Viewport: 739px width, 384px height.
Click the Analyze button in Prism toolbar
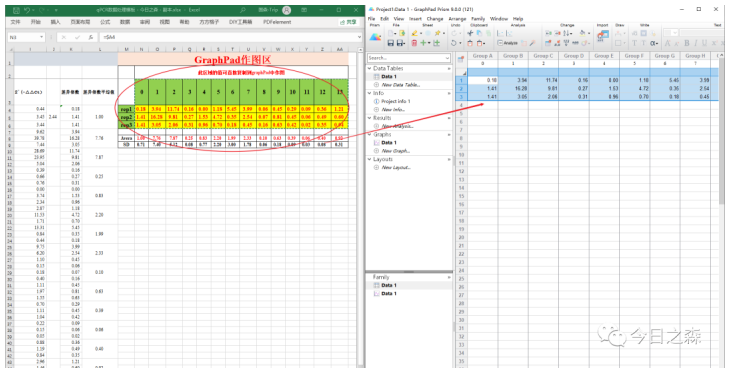pos(508,43)
